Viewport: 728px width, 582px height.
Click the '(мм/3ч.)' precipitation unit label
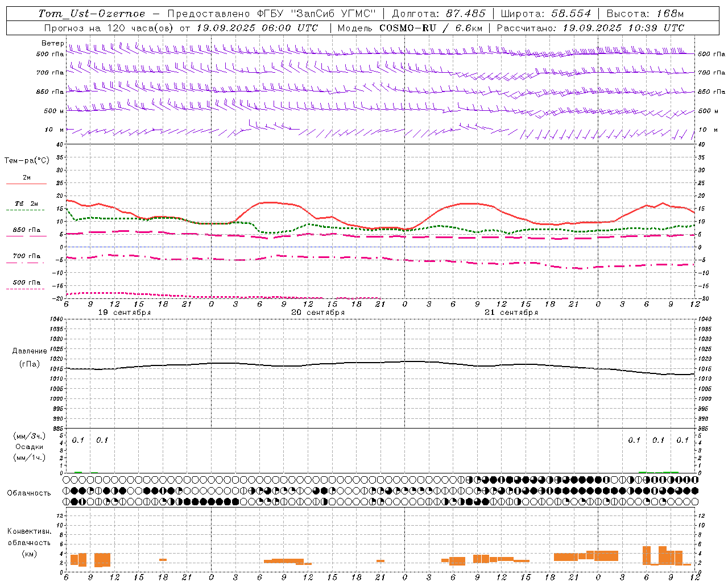[x=30, y=436]
